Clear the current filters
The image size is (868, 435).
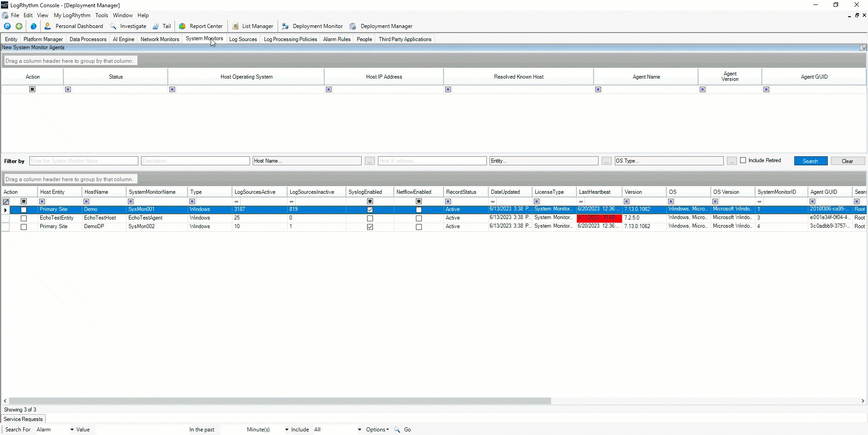pyautogui.click(x=848, y=160)
